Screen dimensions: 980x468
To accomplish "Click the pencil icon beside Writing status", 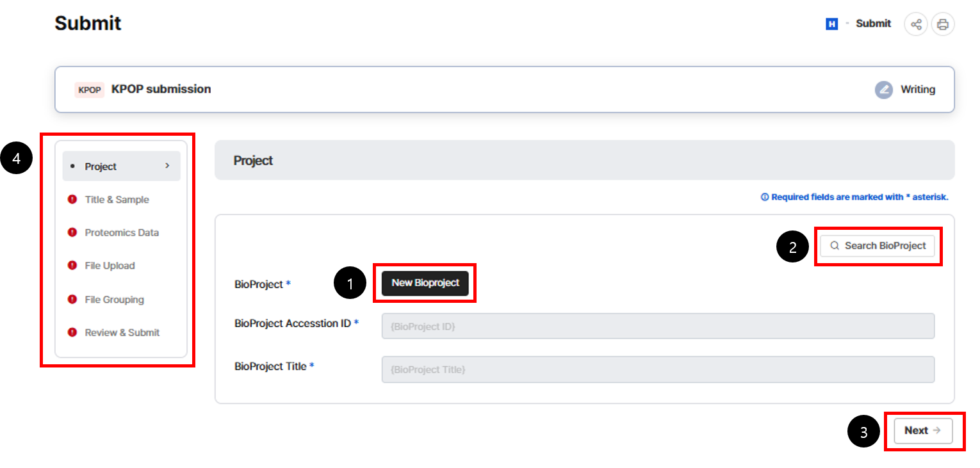I will 884,90.
